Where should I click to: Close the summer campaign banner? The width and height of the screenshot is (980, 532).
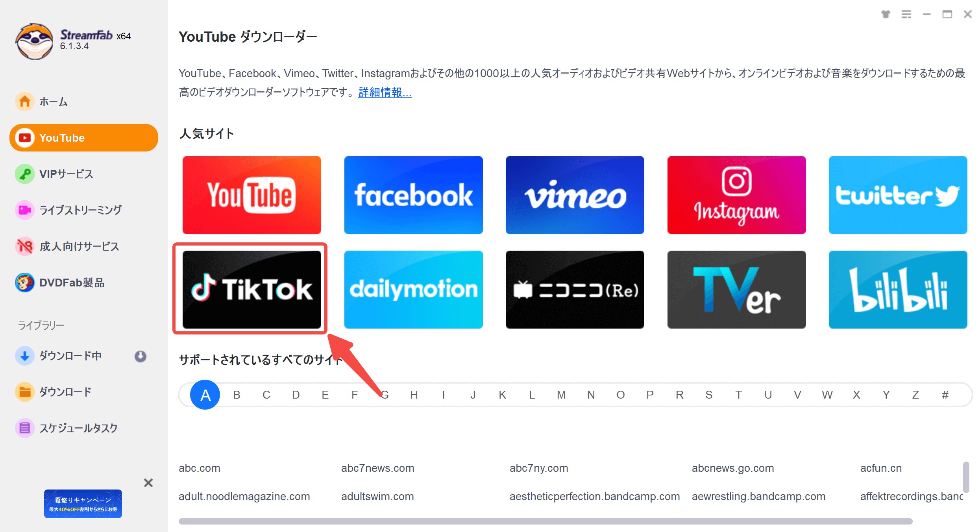(148, 483)
